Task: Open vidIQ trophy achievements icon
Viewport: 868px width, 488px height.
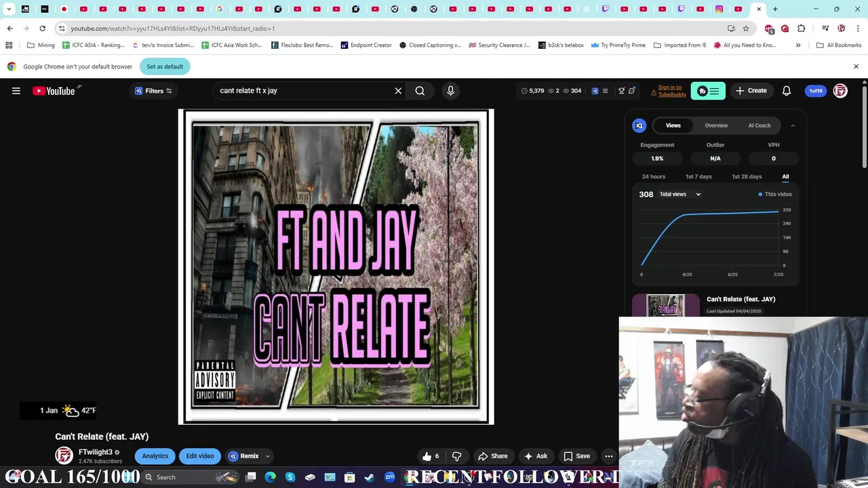Action: point(621,91)
